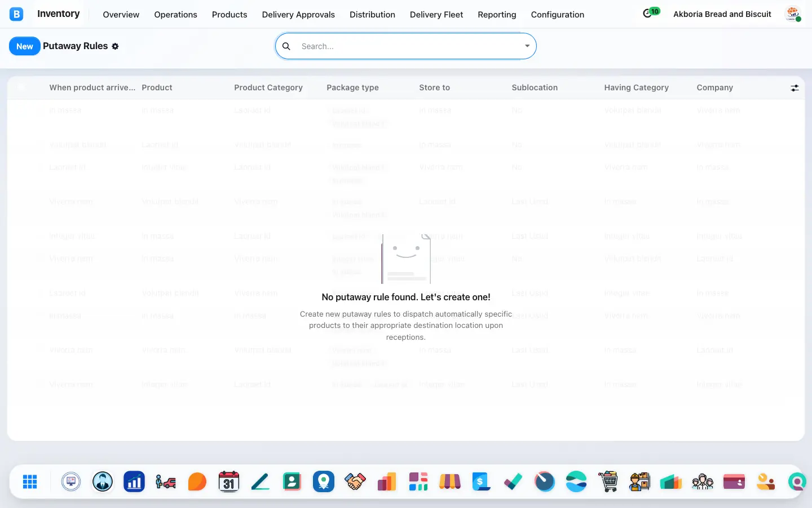Image resolution: width=812 pixels, height=508 pixels.
Task: Click the Package type column header
Action: (x=353, y=87)
